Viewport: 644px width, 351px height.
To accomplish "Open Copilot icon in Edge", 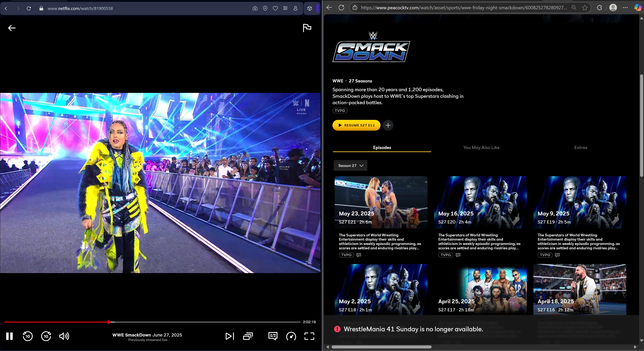I will click(638, 7).
